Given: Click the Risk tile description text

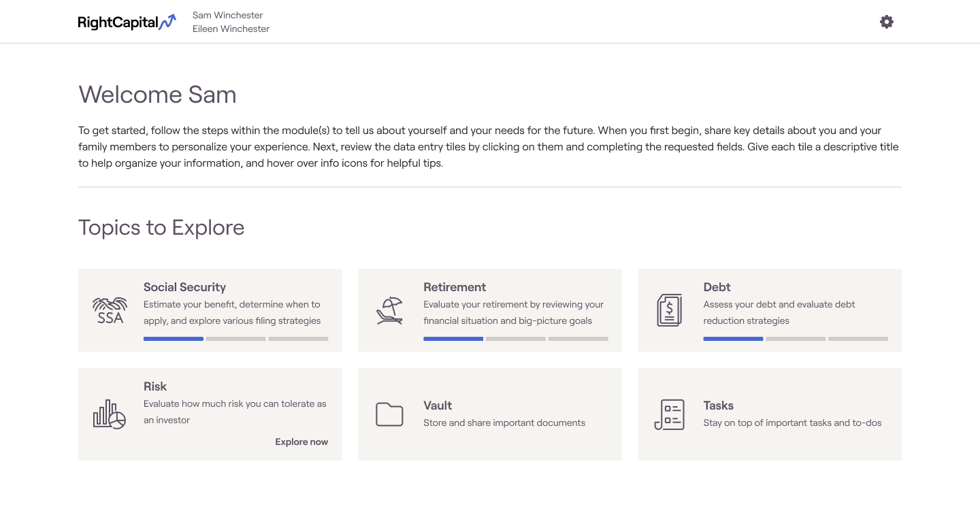Looking at the screenshot, I should (235, 412).
